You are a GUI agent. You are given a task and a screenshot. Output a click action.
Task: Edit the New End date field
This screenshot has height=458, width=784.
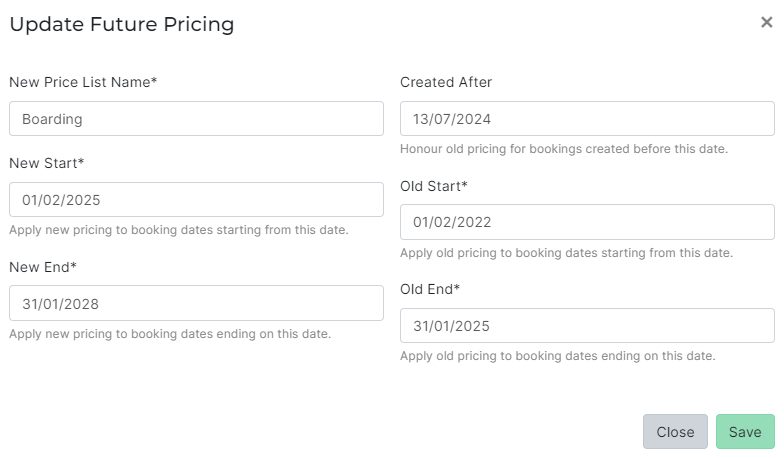196,303
